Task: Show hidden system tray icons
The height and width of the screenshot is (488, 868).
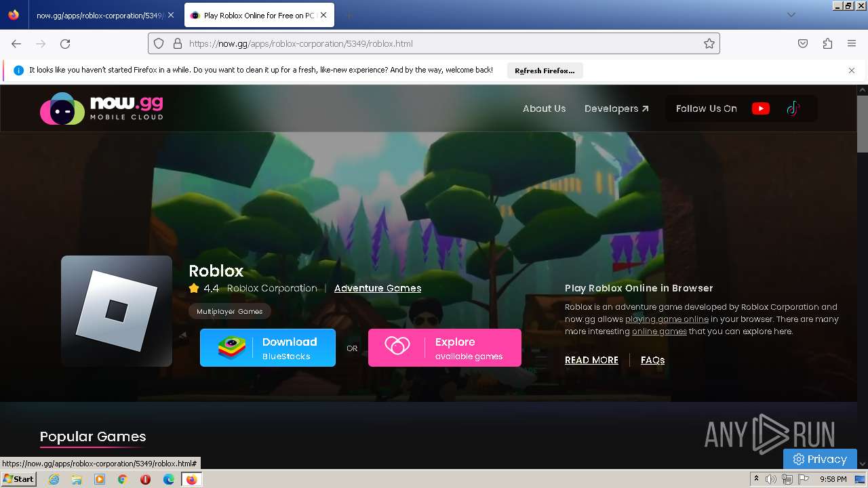Action: (756, 479)
